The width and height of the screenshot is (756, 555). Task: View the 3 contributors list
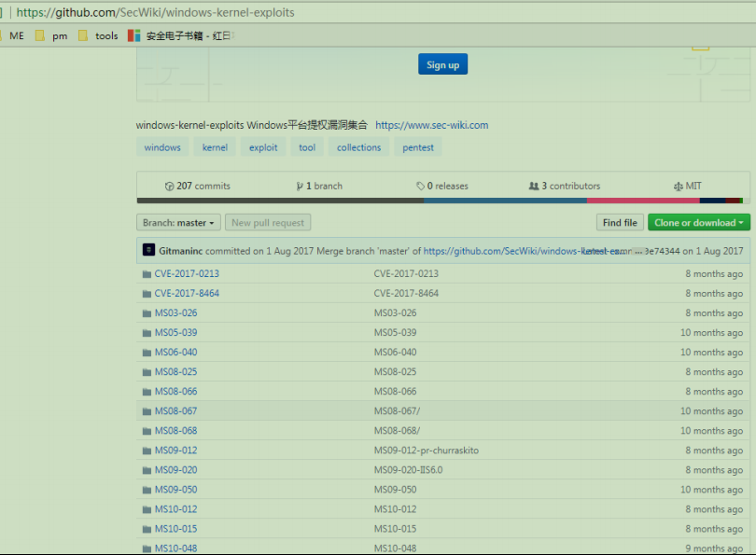(565, 186)
